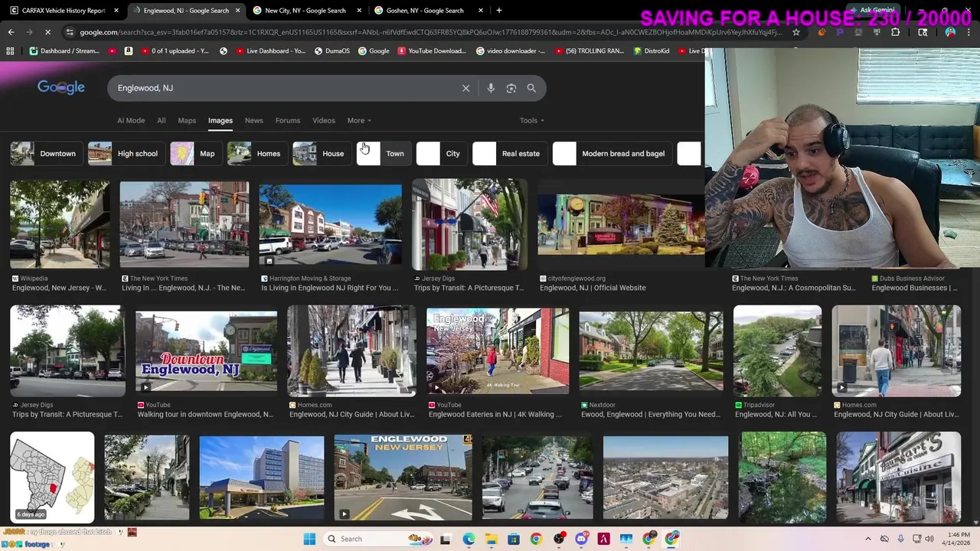Switch to CARFAX Vehicle History Report tab

tap(63, 10)
